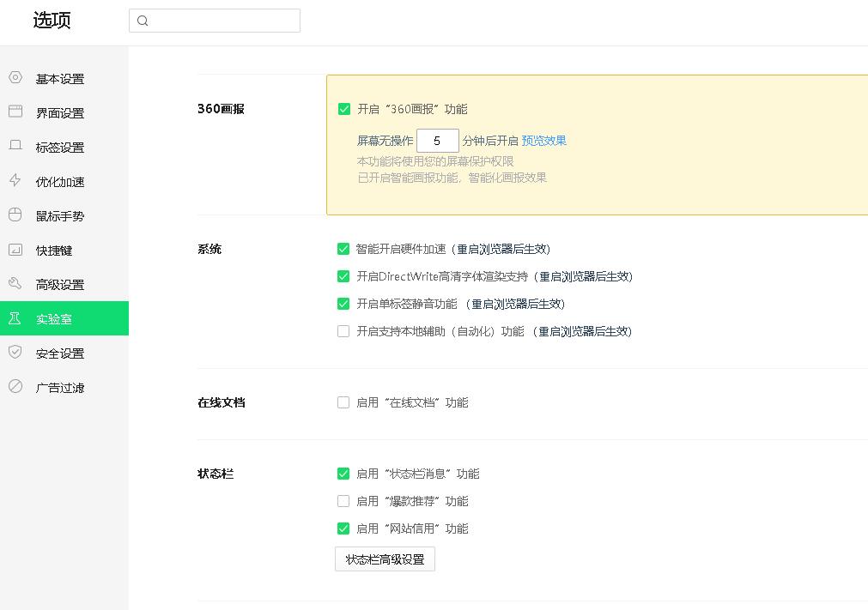Uncheck 智能开启硬件加速 option

(343, 248)
